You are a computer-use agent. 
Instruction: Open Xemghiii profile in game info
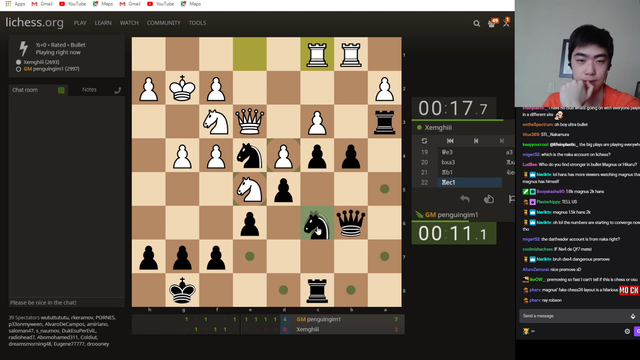[x=41, y=62]
